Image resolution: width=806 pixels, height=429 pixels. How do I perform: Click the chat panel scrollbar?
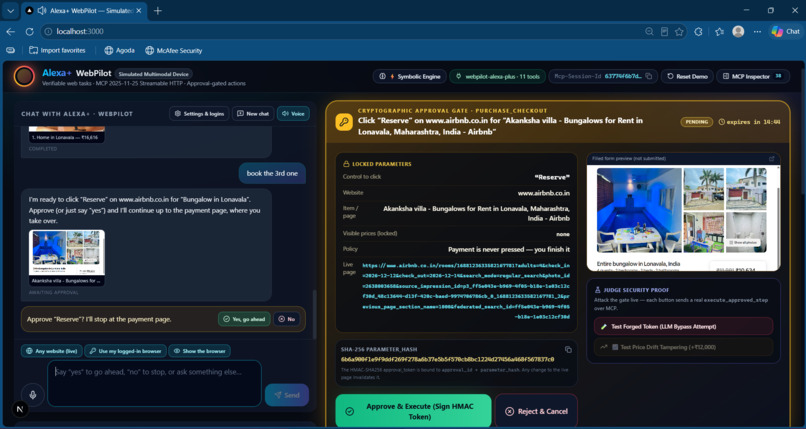pos(315,314)
